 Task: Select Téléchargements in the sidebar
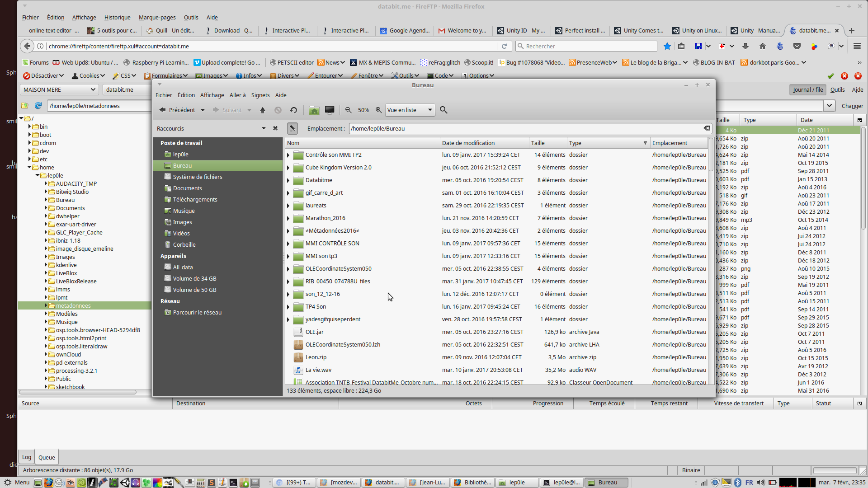coord(195,199)
